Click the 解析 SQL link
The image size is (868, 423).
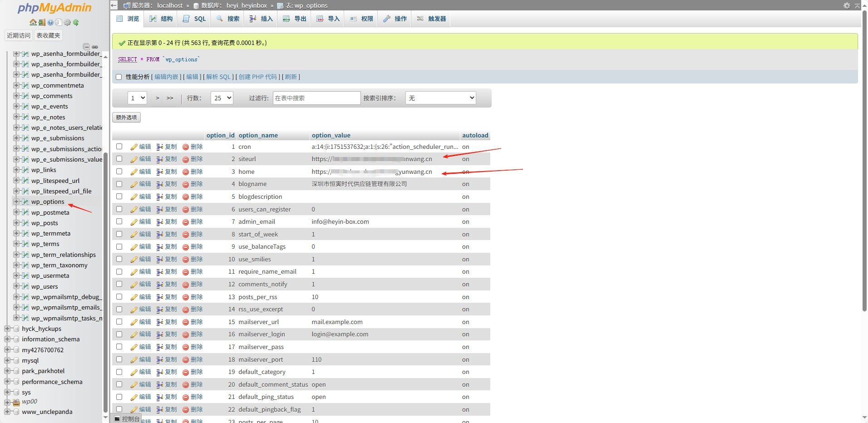[218, 77]
